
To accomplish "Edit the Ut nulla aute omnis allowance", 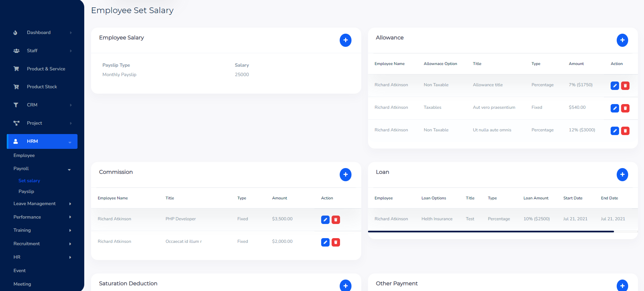I will pos(615,131).
